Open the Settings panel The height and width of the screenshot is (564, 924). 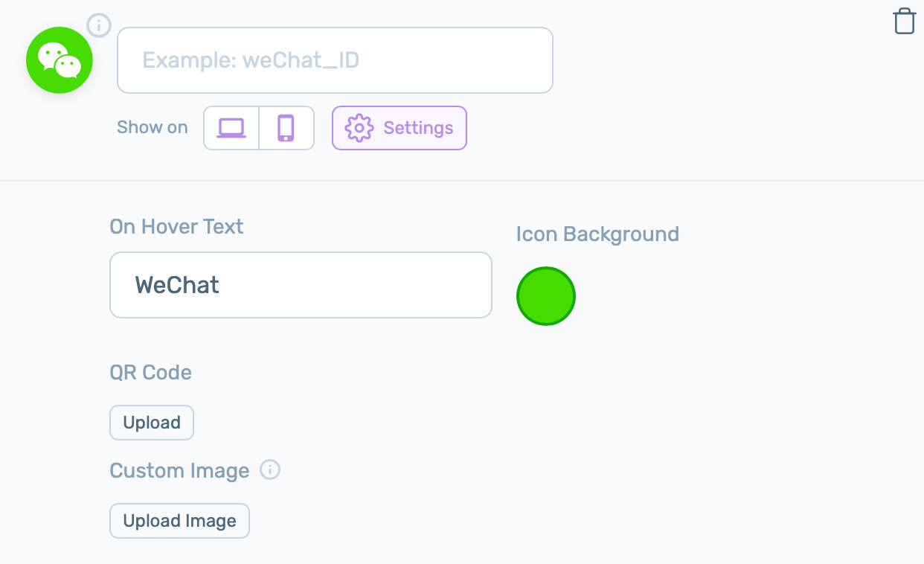coord(400,128)
